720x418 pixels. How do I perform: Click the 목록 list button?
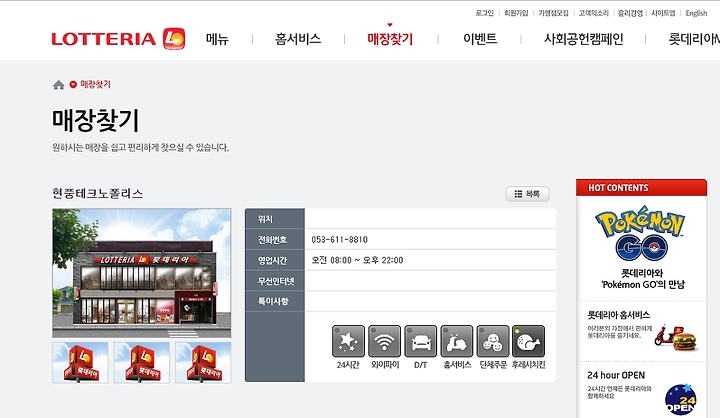click(527, 194)
